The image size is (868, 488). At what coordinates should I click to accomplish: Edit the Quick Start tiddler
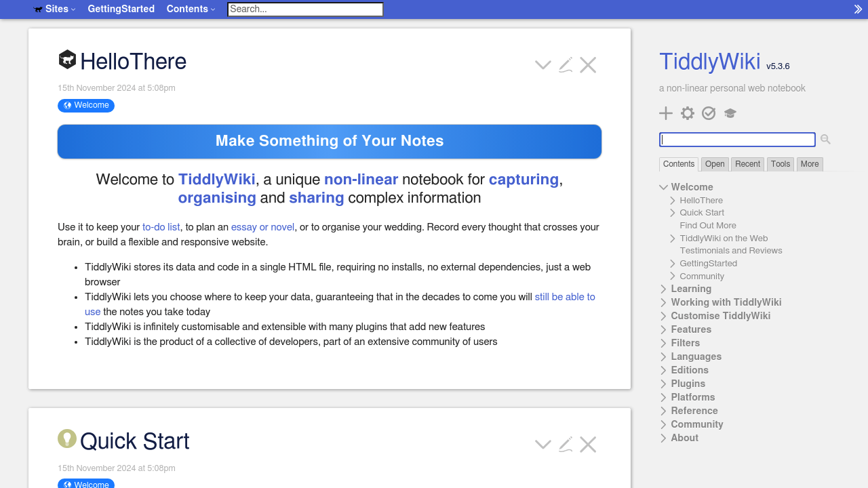pyautogui.click(x=566, y=445)
